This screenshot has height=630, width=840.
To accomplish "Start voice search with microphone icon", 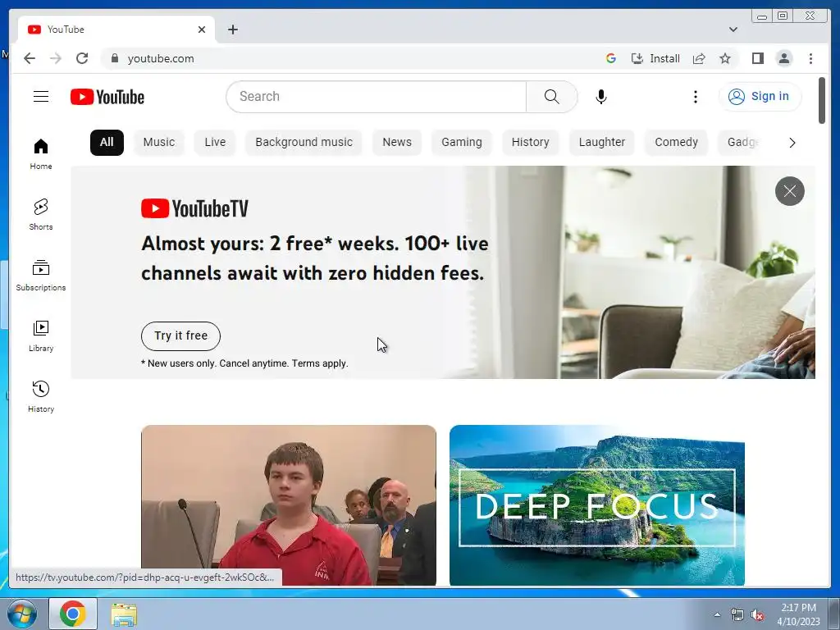I will pos(601,97).
